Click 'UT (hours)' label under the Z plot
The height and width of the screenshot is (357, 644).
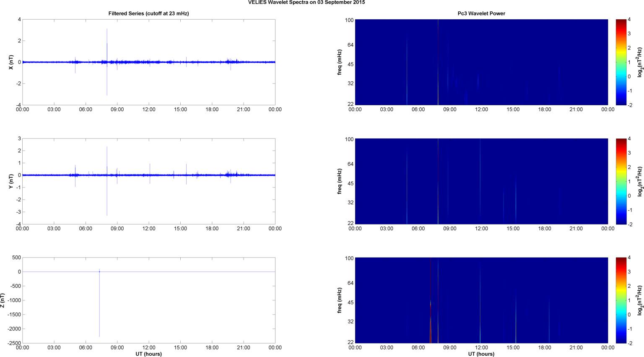(x=148, y=354)
